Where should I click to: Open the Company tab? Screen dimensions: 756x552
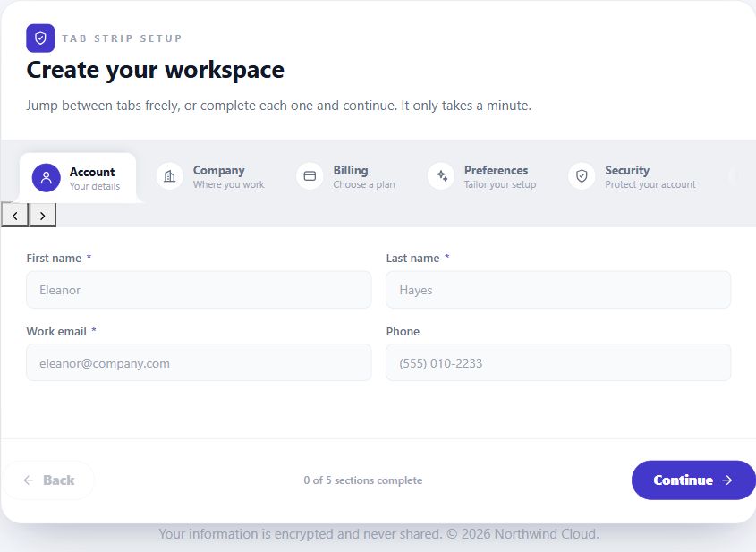point(211,177)
